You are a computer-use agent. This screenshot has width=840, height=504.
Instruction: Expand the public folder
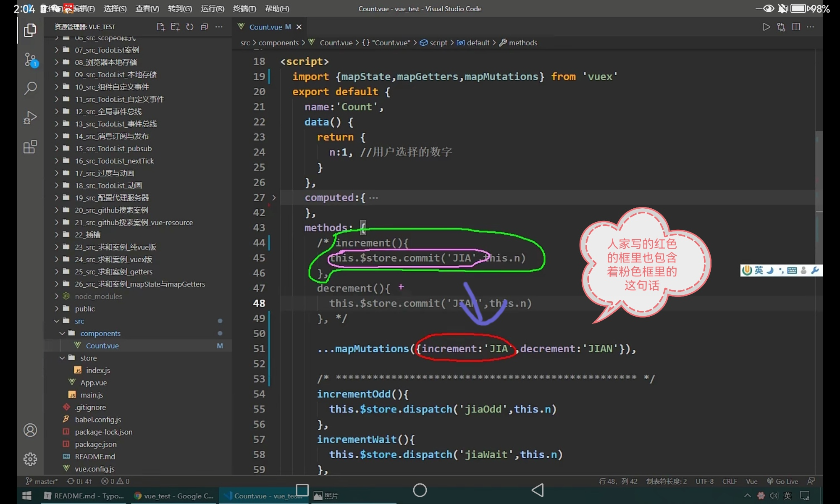tap(85, 309)
